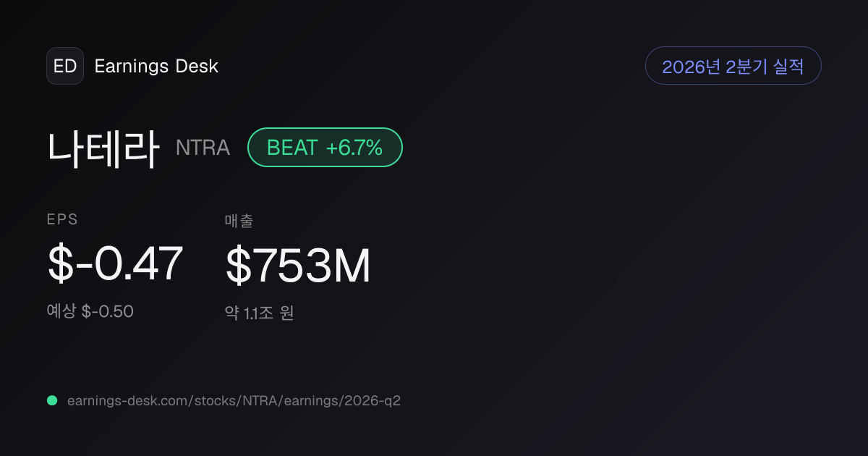The image size is (868, 456).
Task: Click the ED logo icon
Action: point(65,66)
